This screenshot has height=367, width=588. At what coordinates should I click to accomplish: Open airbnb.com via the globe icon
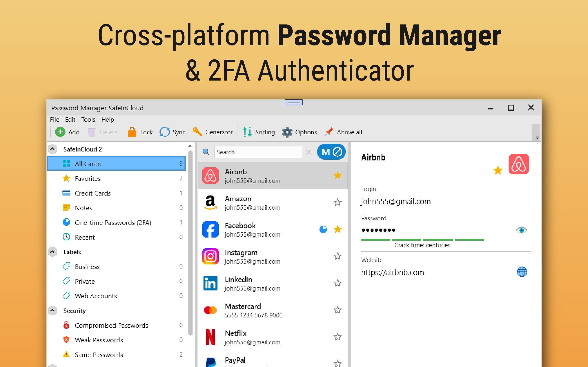coord(522,272)
